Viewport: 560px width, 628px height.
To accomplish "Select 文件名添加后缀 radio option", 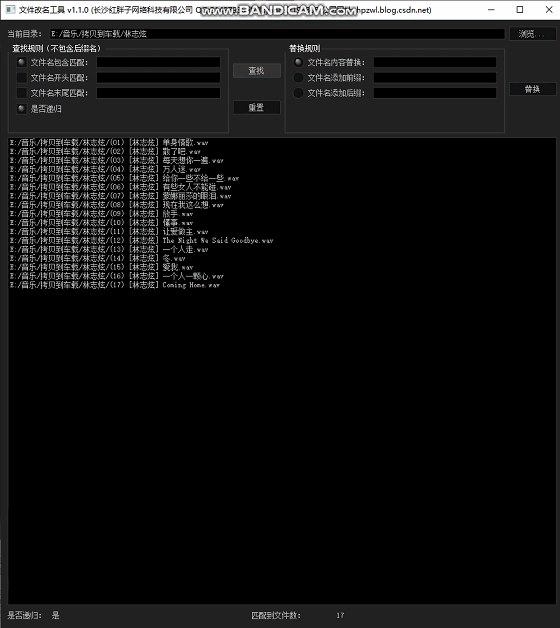I will [x=298, y=93].
